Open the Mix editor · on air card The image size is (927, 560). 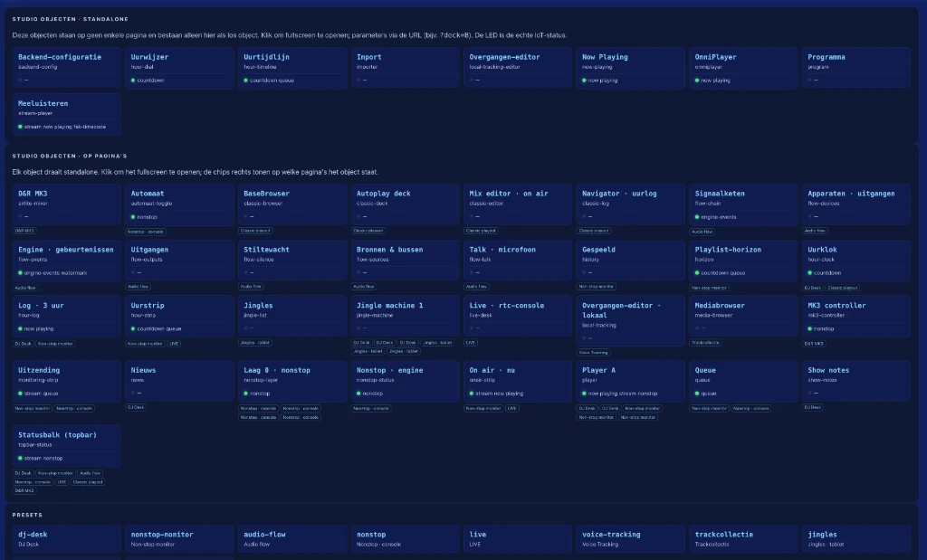(x=518, y=204)
